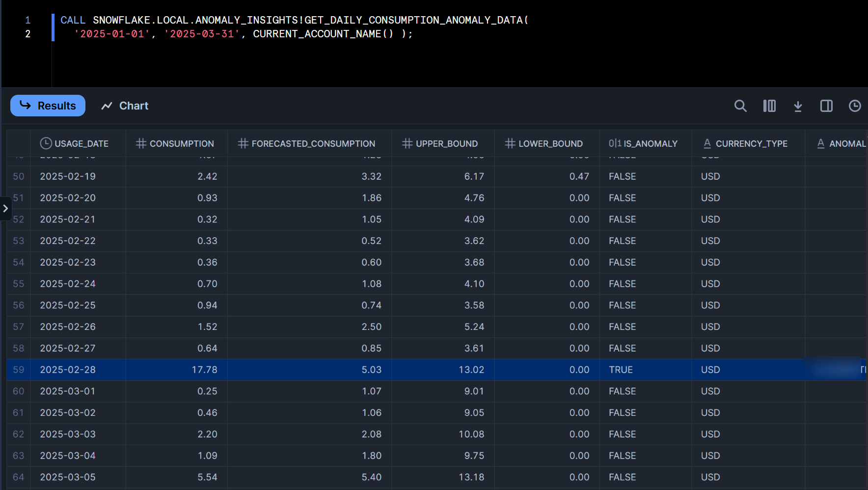Open the search results icon
The image size is (868, 490).
click(x=740, y=106)
